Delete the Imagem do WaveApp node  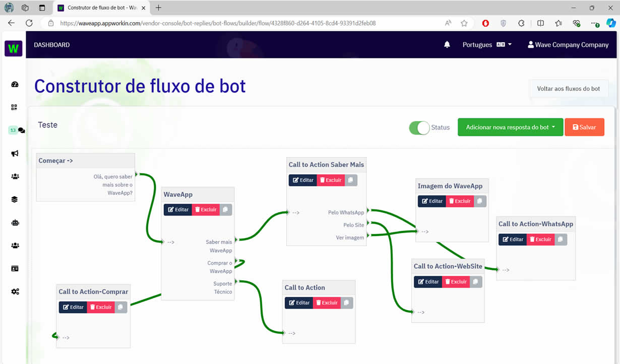click(x=460, y=201)
